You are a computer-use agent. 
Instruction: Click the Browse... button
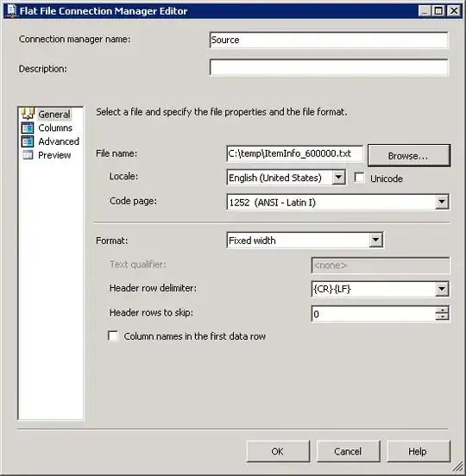[408, 155]
